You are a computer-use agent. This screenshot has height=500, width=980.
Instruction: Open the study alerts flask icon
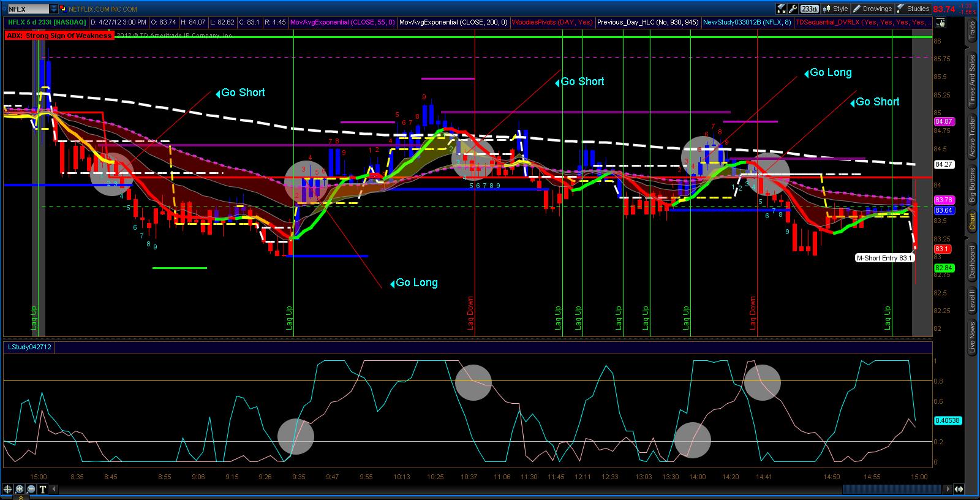(x=782, y=9)
